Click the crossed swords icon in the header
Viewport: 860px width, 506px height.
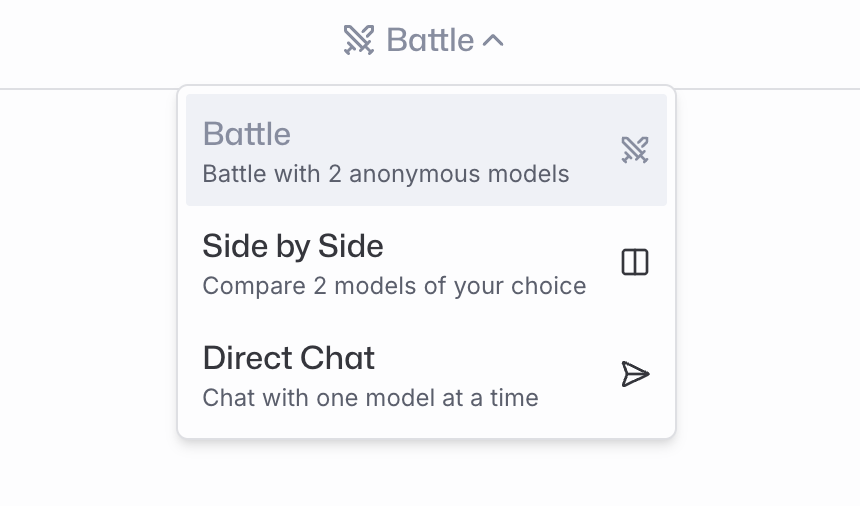click(x=359, y=40)
